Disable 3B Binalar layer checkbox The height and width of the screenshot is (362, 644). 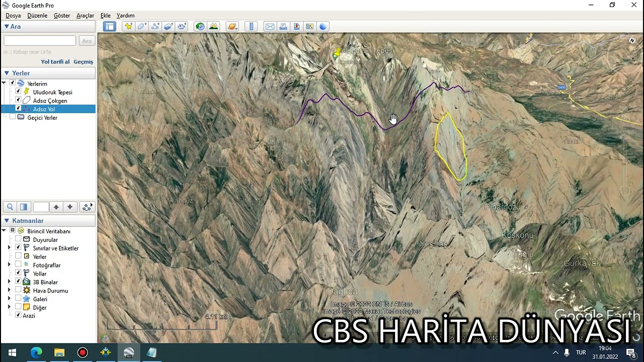(19, 282)
